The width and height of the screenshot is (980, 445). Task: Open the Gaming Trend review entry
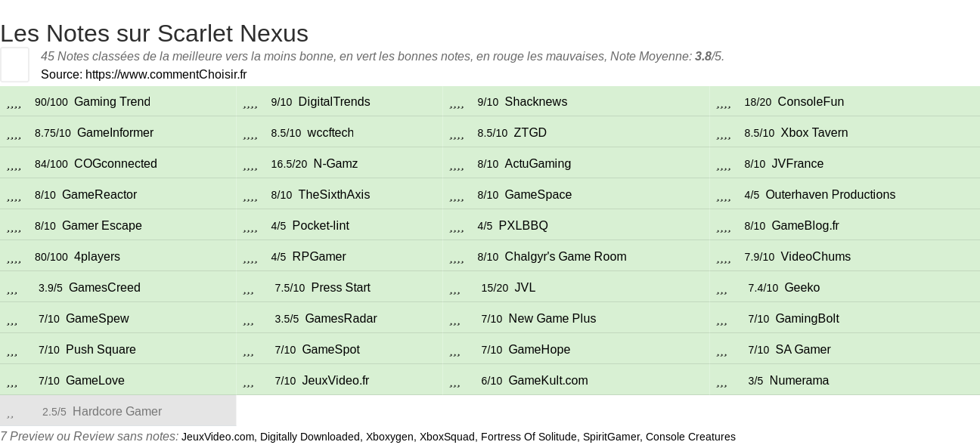pos(112,102)
